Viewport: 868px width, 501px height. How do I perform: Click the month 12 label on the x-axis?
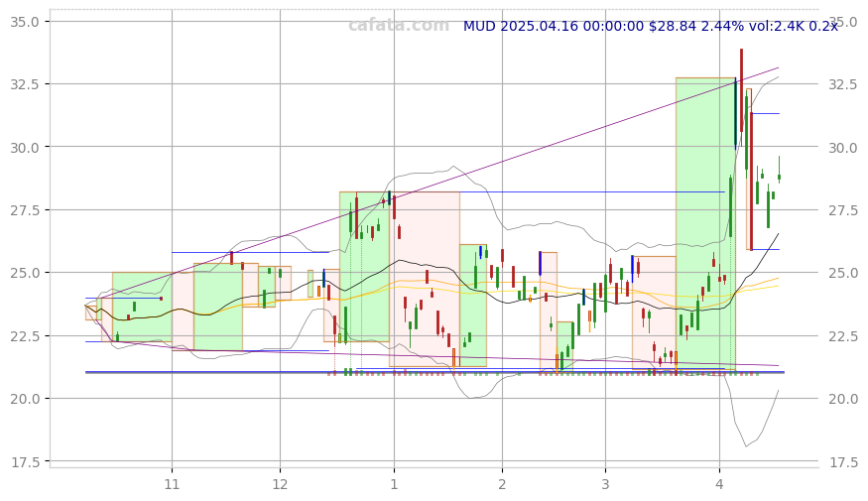280,484
